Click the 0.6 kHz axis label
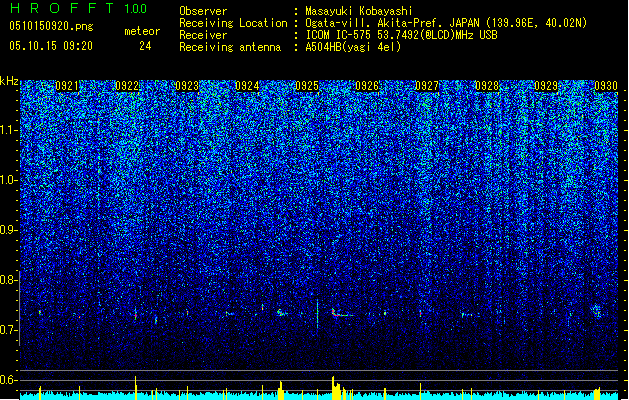The width and height of the screenshot is (629, 400). click(8, 380)
